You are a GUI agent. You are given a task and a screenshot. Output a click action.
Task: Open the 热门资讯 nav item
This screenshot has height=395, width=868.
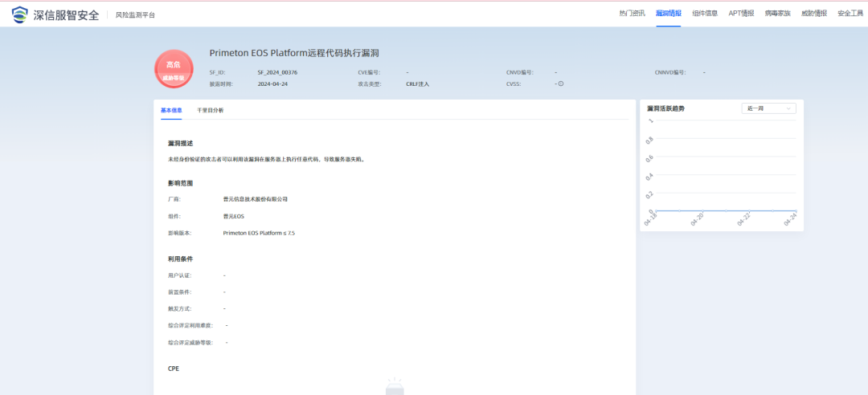point(632,14)
